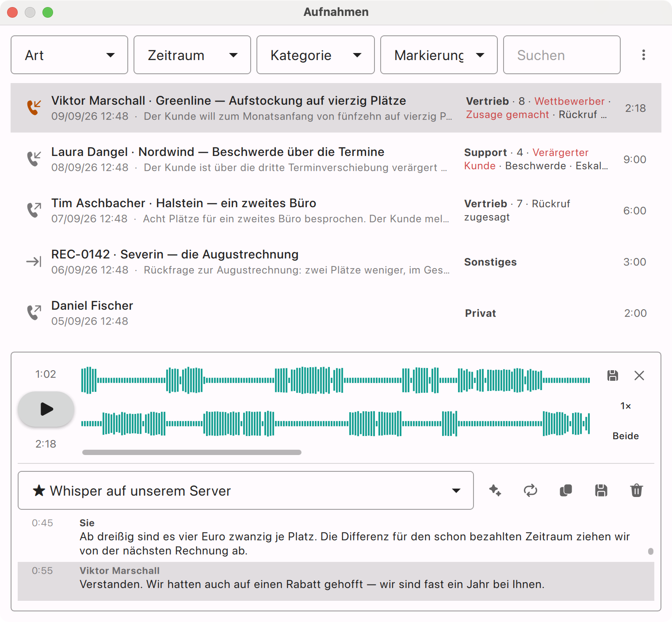The height and width of the screenshot is (622, 672).
Task: Save the transcript with disk icon
Action: pyautogui.click(x=601, y=490)
